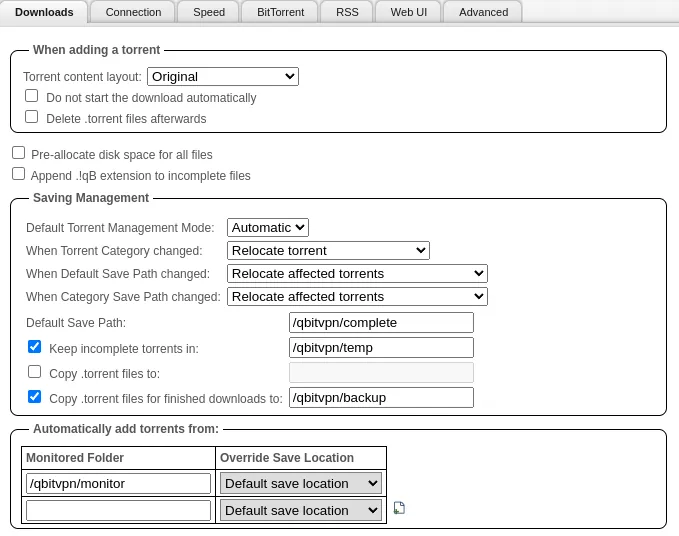The image size is (679, 536).
Task: Open When Torrent Category changed dropdown
Action: point(328,250)
